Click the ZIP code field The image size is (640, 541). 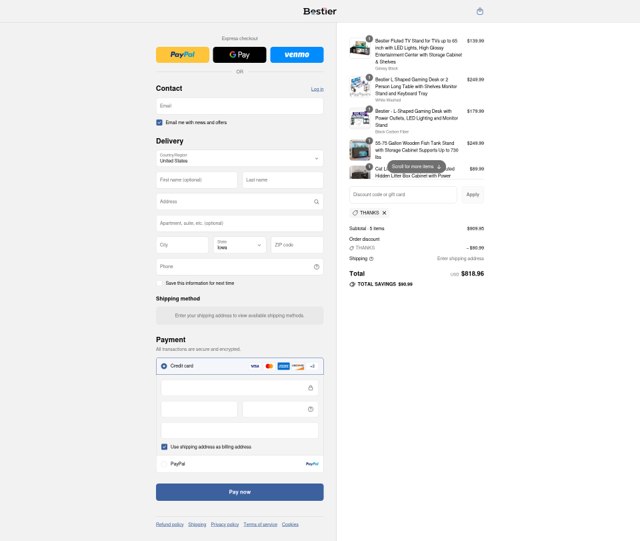[x=297, y=245]
